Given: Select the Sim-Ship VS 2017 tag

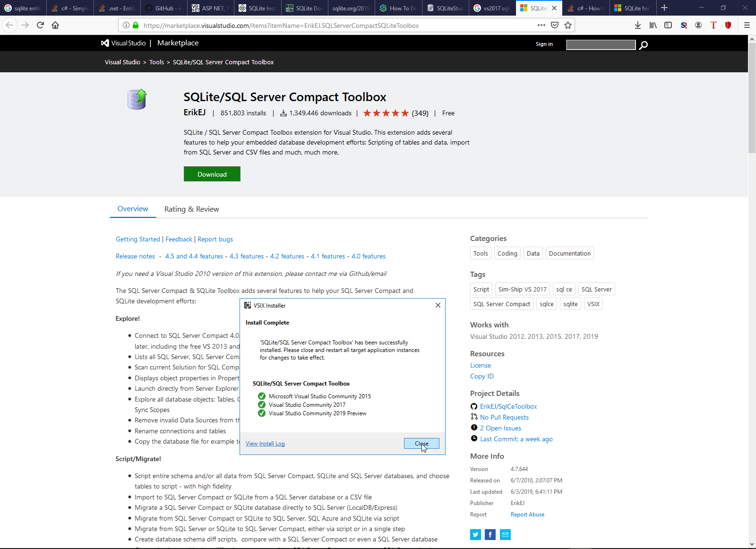Looking at the screenshot, I should (x=523, y=289).
